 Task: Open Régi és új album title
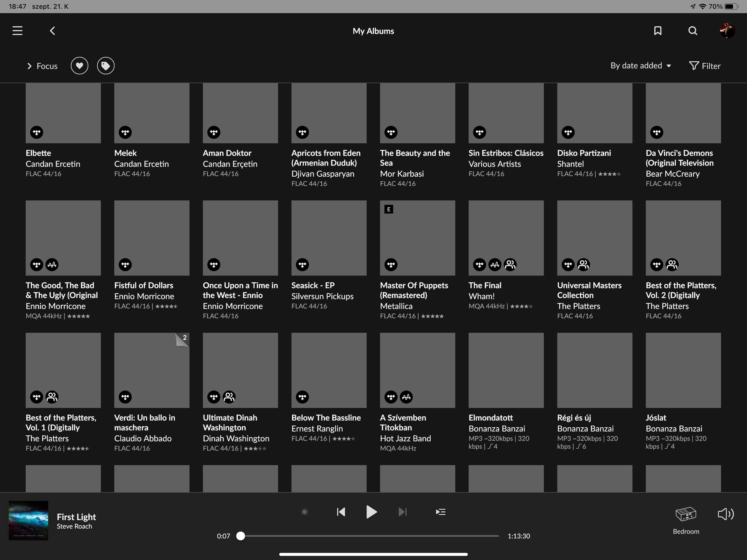pos(574,418)
